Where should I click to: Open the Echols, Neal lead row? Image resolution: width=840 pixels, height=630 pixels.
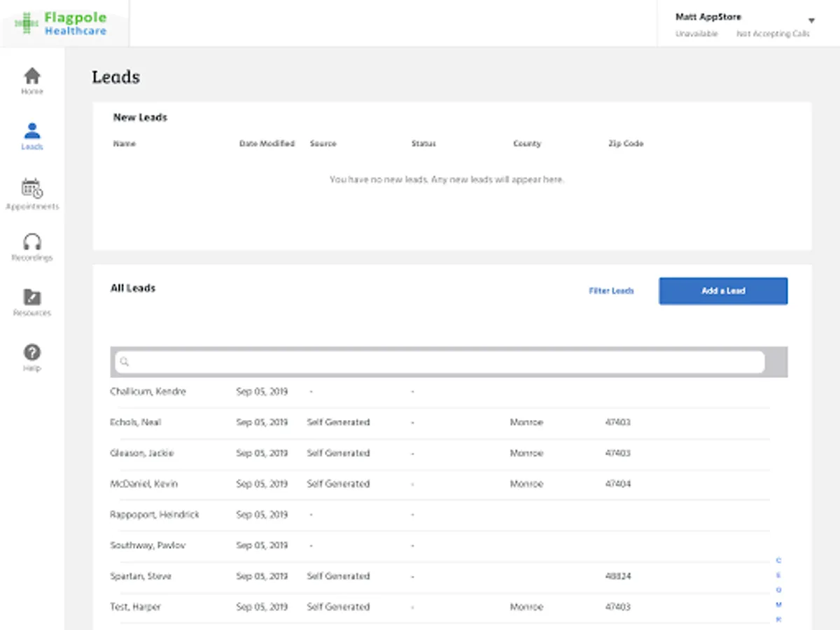[136, 423]
